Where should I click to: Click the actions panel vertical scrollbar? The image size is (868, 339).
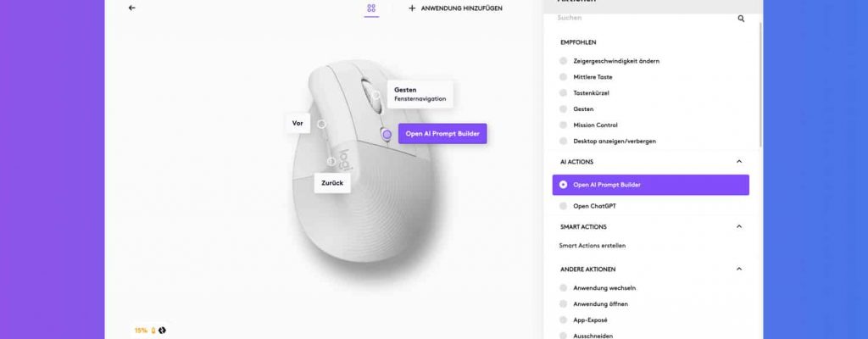coord(761,83)
